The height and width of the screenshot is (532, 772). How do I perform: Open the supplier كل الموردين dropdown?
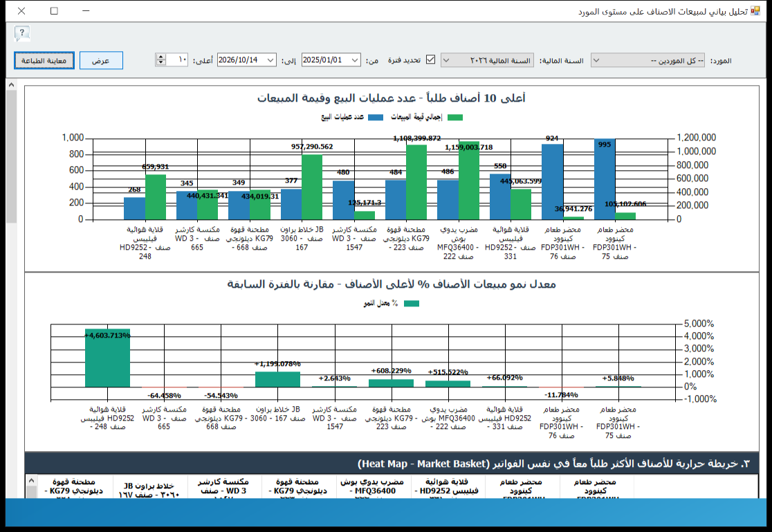647,60
